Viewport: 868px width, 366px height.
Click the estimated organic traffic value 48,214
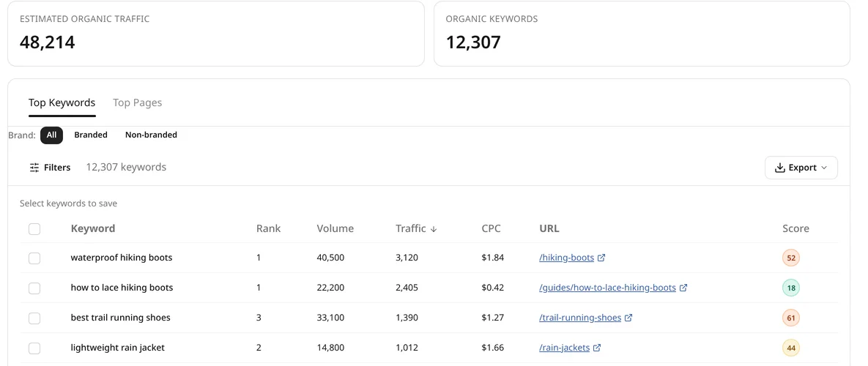click(47, 42)
